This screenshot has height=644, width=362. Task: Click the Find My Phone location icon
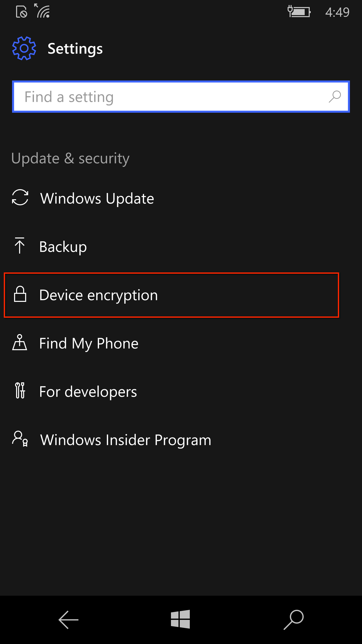20,342
